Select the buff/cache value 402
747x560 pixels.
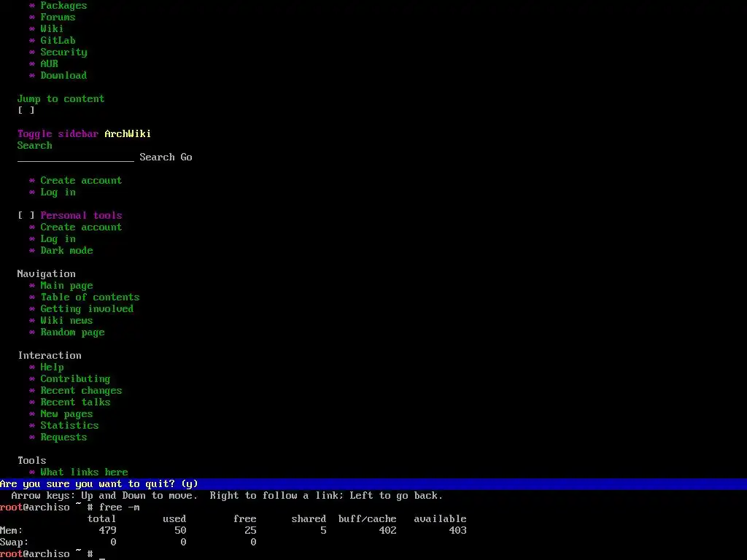[388, 531]
